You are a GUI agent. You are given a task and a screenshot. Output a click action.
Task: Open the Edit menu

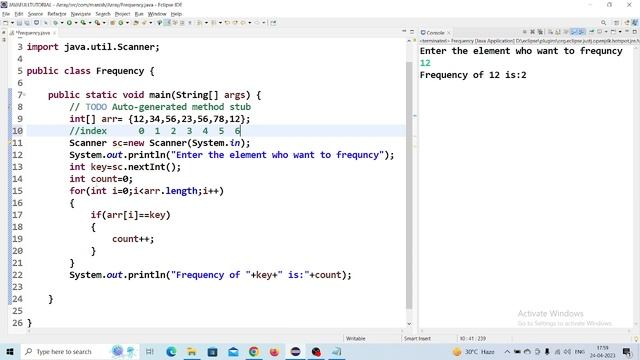pyautogui.click(x=19, y=14)
